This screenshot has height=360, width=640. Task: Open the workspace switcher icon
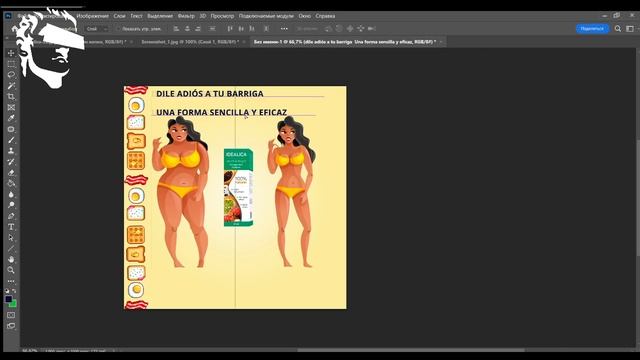click(630, 29)
